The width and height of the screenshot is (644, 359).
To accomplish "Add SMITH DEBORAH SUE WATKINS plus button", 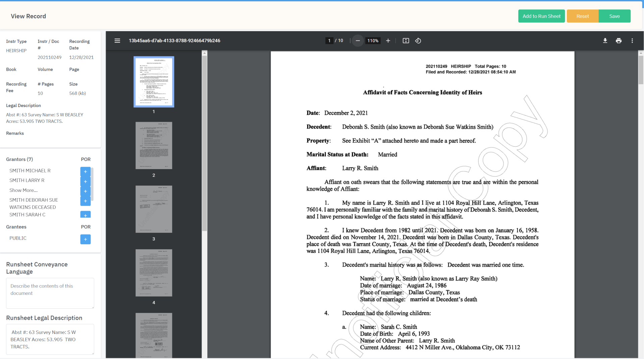I will click(x=86, y=201).
